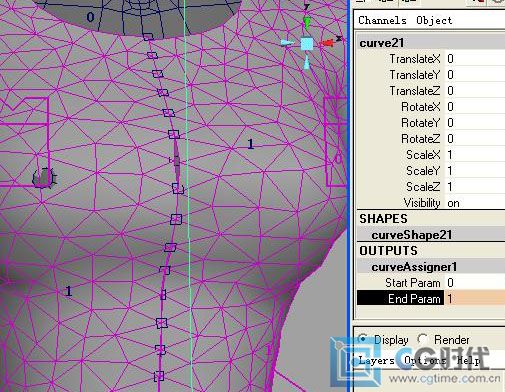This screenshot has width=505, height=392.
Task: Select the highlighted End Param label
Action: point(401,299)
